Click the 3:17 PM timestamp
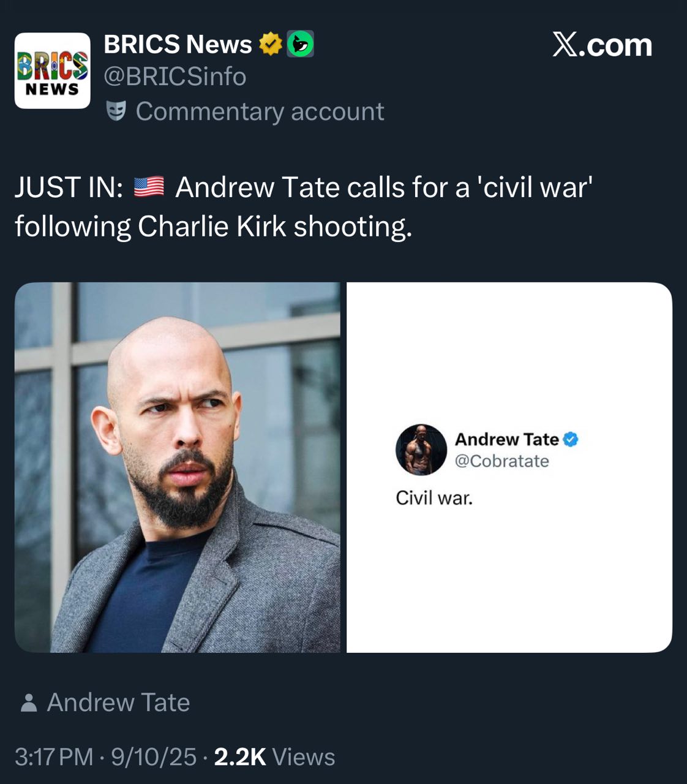Screen dimensions: 687x784 (54, 757)
